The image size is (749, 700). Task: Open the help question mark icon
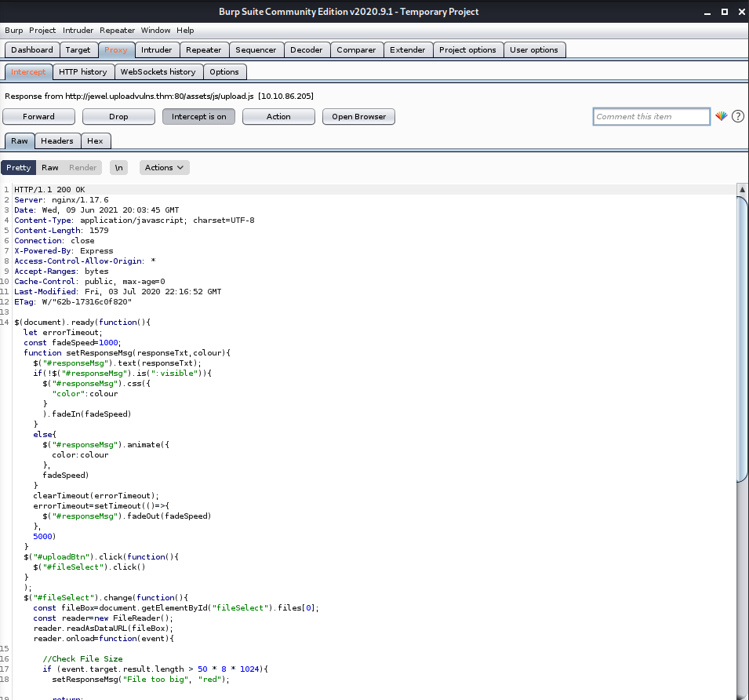738,116
